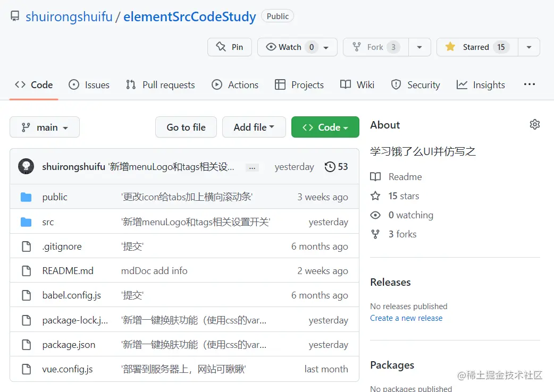The image size is (554, 392).
Task: View the 15 stars list
Action: point(394,195)
